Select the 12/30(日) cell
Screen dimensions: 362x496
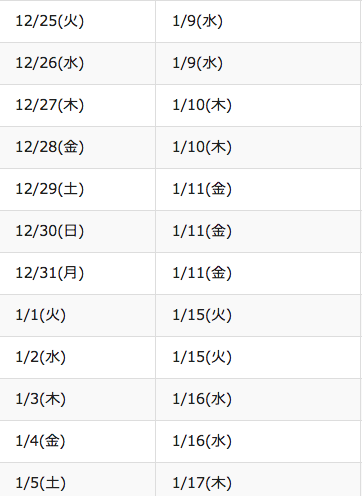(77, 231)
